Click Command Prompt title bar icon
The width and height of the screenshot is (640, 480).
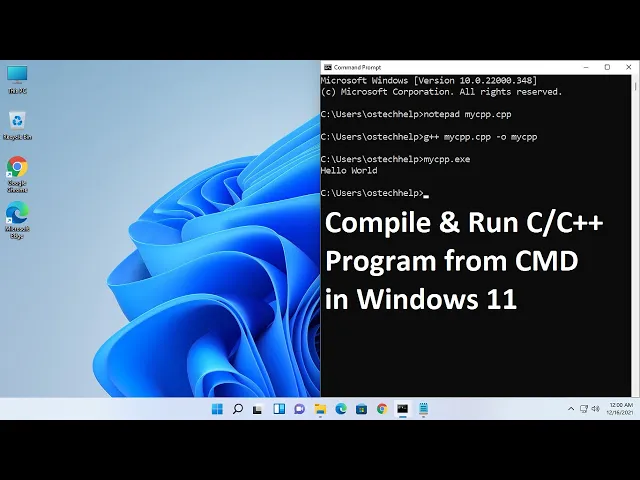tap(327, 67)
